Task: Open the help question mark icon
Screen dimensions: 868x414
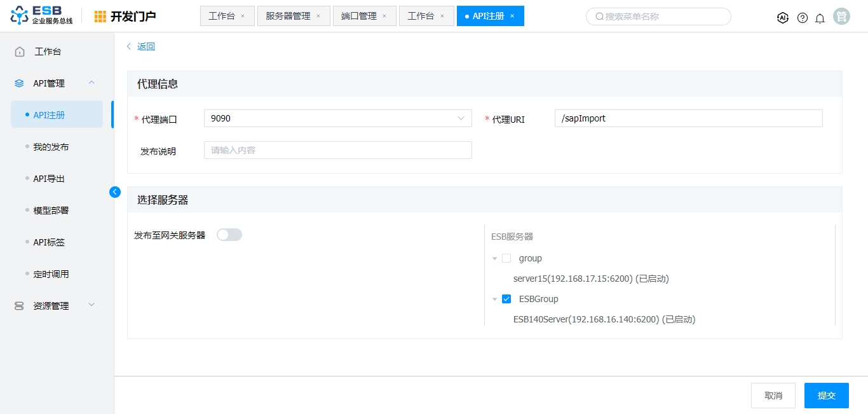Action: [803, 18]
